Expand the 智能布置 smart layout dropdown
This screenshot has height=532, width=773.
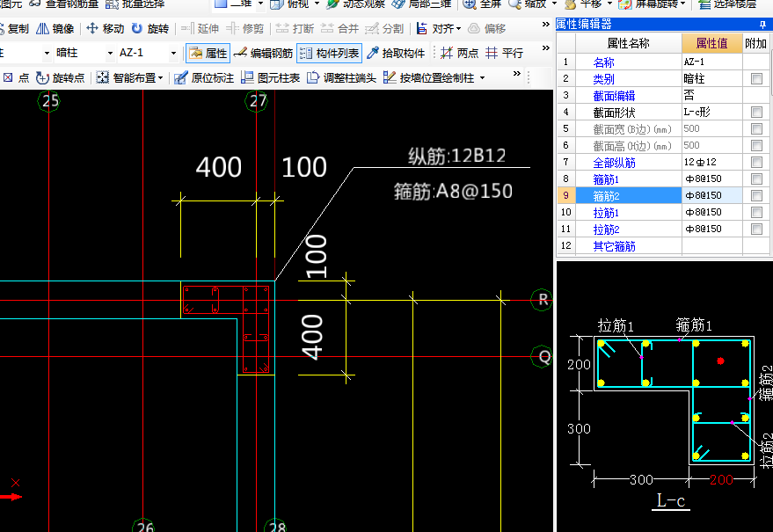click(160, 78)
